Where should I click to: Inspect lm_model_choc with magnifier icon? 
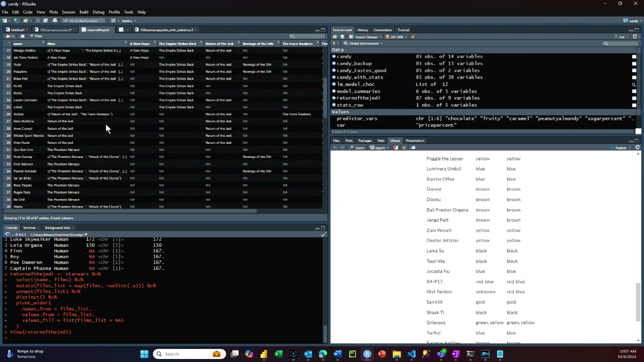click(634, 84)
